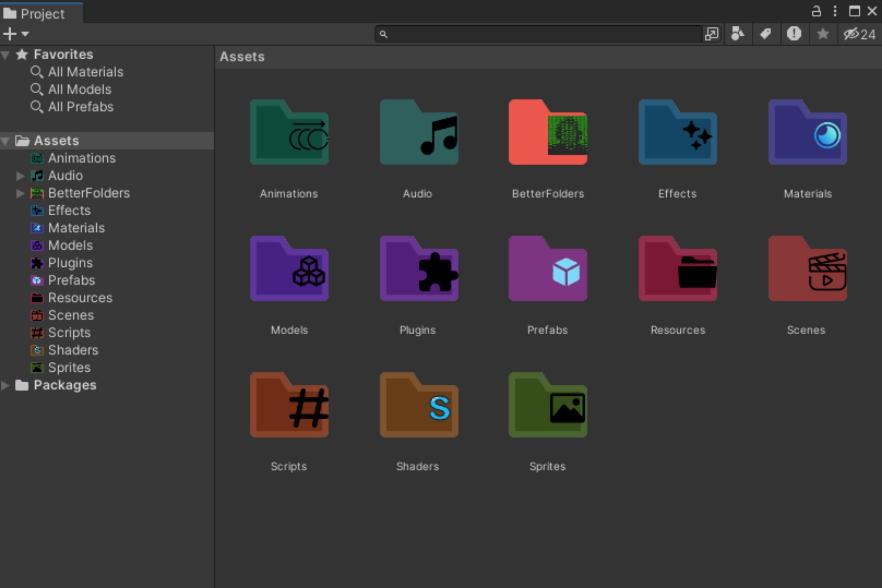
Task: Click the Create asset plus button
Action: tap(9, 33)
